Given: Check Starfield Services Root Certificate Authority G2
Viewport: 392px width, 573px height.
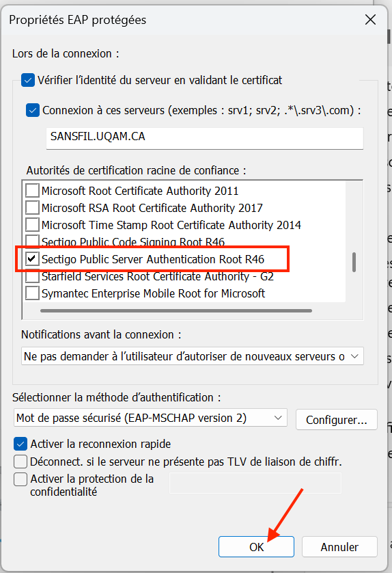Looking at the screenshot, I should [x=32, y=276].
